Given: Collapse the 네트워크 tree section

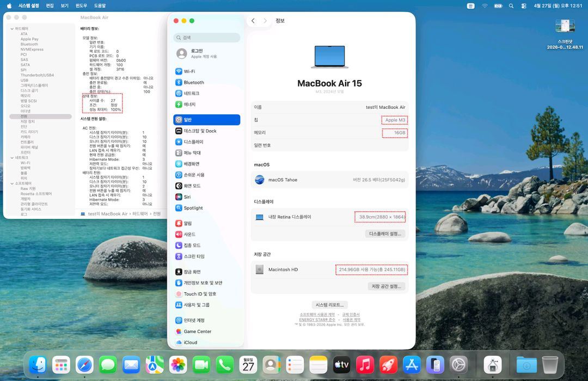Looking at the screenshot, I should tap(12, 157).
